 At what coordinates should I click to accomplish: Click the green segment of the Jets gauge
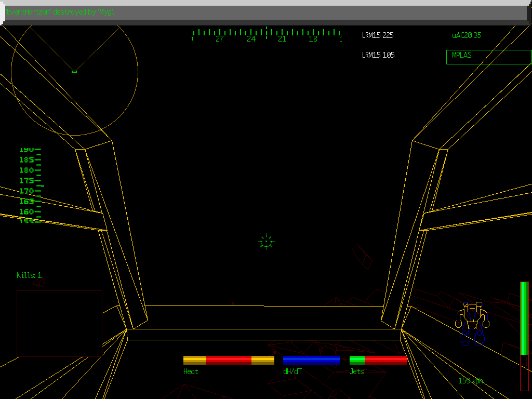[357, 360]
